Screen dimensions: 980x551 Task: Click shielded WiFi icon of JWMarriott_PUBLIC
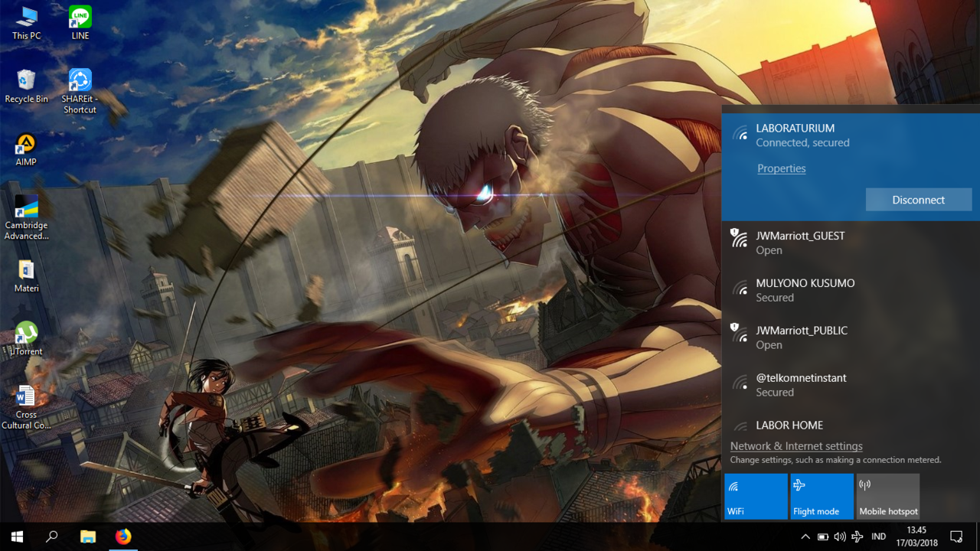click(738, 333)
